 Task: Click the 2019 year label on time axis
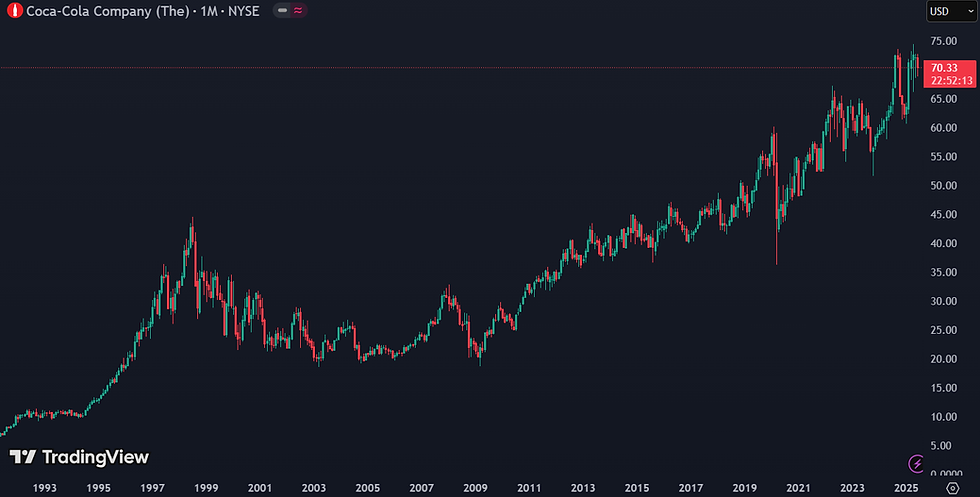coord(744,488)
